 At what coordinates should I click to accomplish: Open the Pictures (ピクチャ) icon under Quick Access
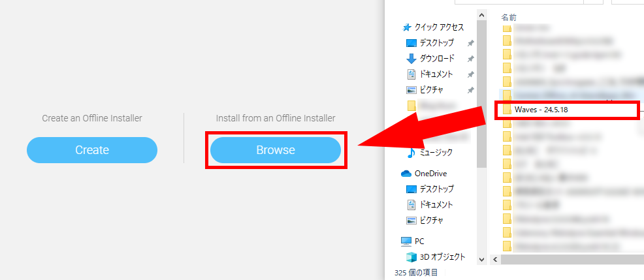pyautogui.click(x=411, y=90)
